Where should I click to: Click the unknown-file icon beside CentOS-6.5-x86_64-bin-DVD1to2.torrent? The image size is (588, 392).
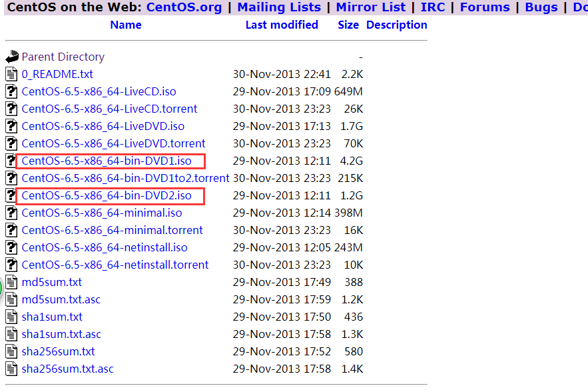[x=11, y=178]
